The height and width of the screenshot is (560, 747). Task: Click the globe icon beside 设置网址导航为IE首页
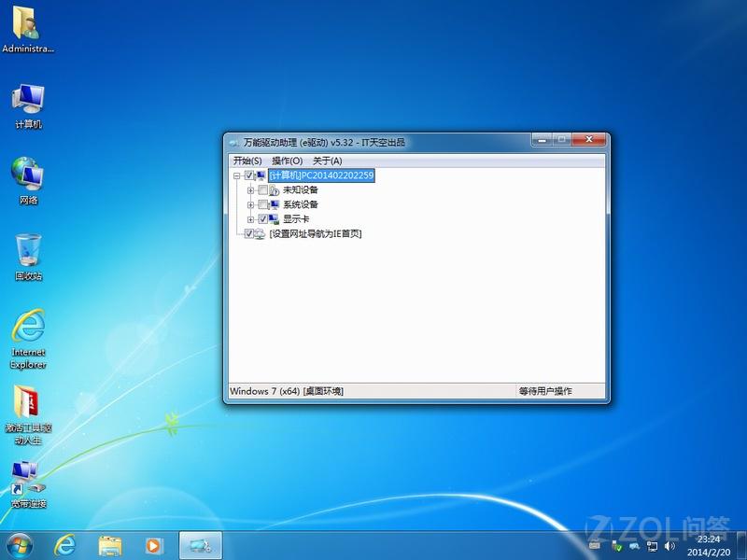pos(260,234)
